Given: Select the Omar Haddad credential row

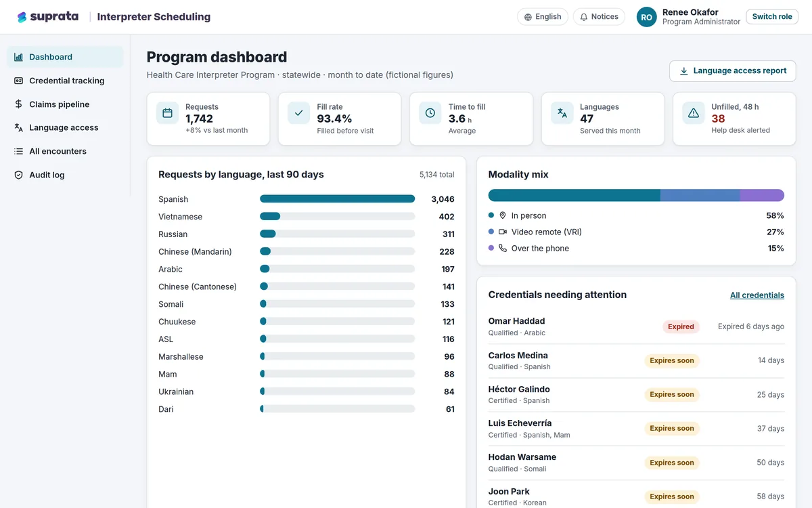Looking at the screenshot, I should (x=636, y=326).
